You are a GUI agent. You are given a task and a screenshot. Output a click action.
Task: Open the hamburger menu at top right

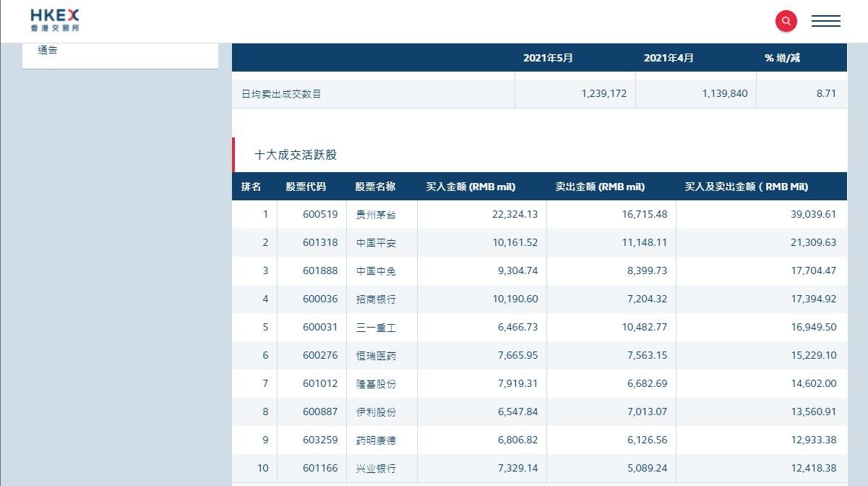click(x=826, y=21)
